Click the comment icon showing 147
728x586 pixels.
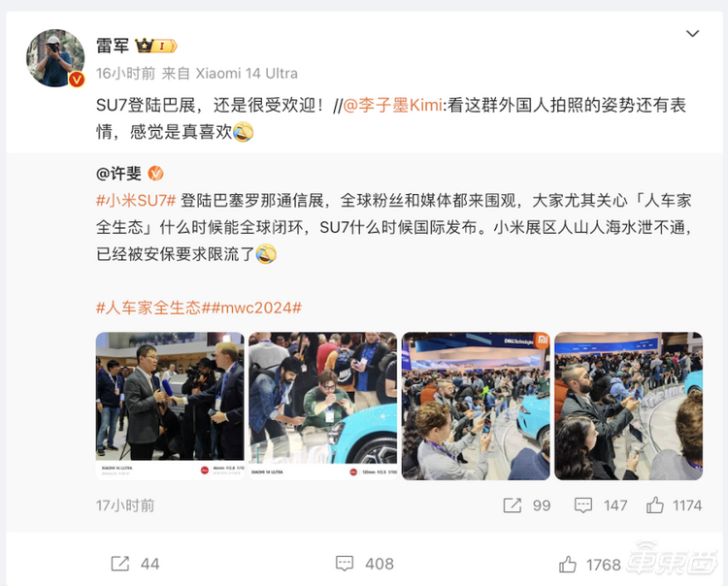(x=583, y=505)
